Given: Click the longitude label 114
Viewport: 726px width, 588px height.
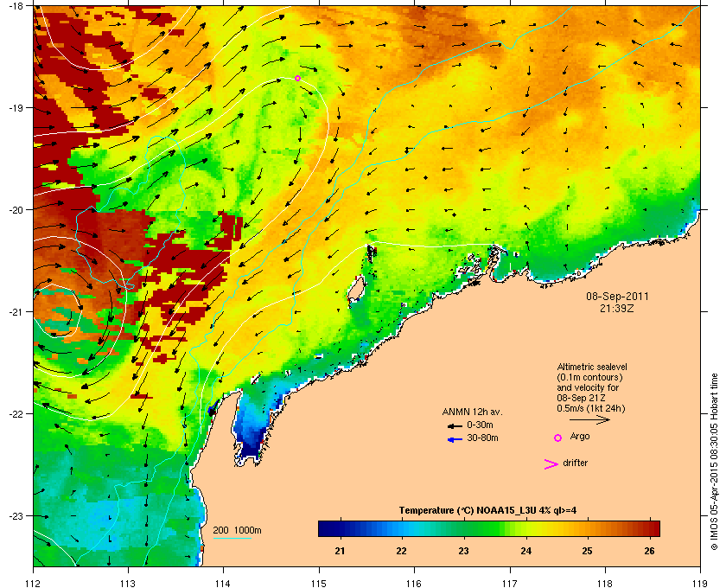Looking at the screenshot, I should click(x=223, y=583).
